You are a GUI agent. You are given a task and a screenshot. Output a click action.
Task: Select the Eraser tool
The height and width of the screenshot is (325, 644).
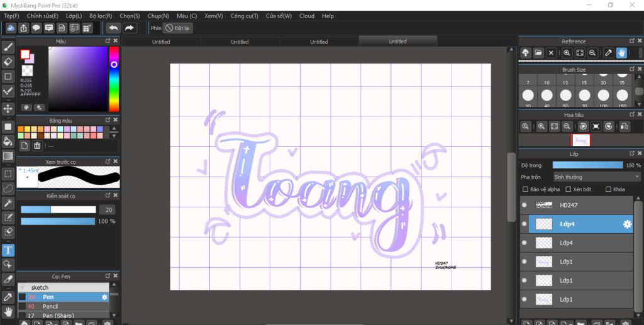tap(8, 62)
